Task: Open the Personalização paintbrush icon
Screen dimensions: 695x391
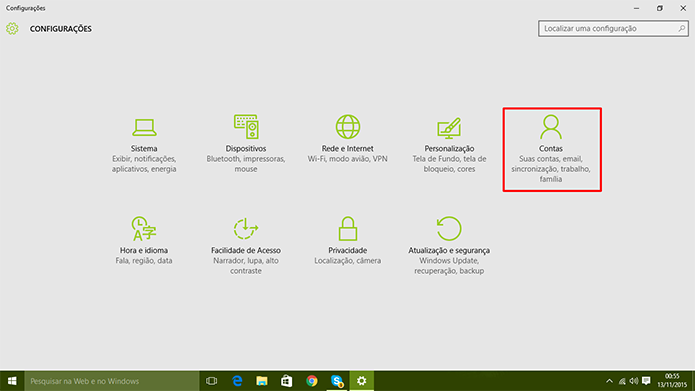Action: pyautogui.click(x=449, y=128)
